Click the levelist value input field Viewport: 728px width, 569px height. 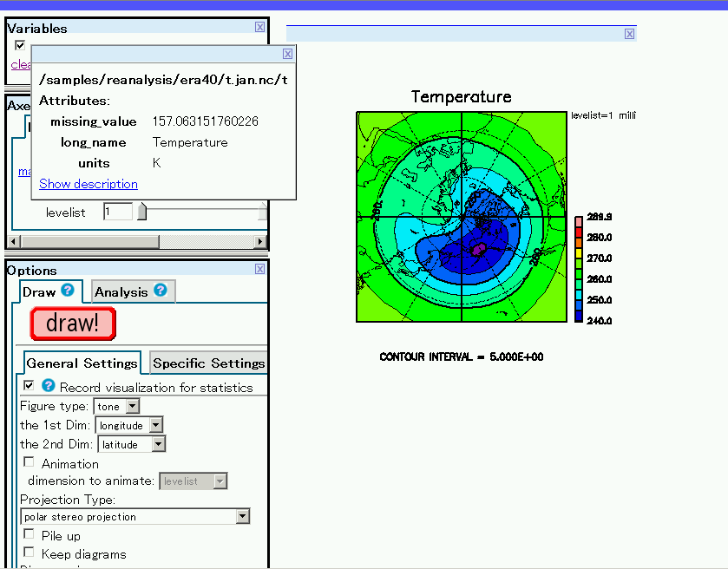coord(117,212)
